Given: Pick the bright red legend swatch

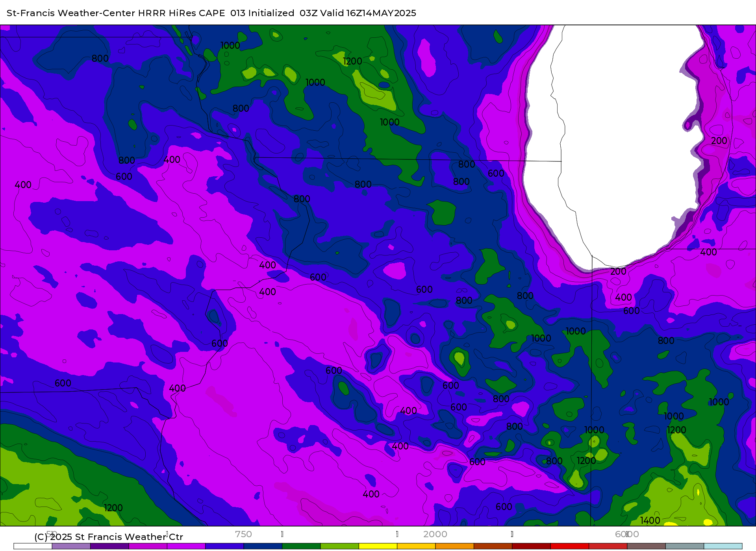Looking at the screenshot, I should [x=569, y=546].
